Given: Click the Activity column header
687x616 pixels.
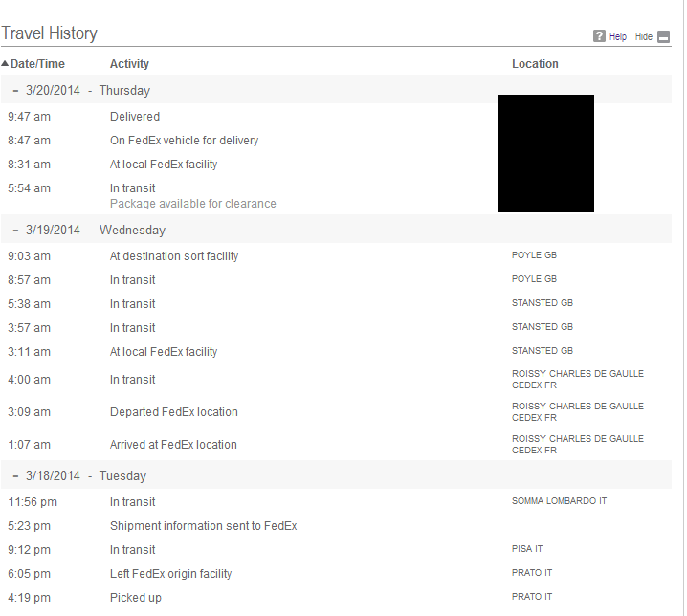Looking at the screenshot, I should (x=129, y=64).
